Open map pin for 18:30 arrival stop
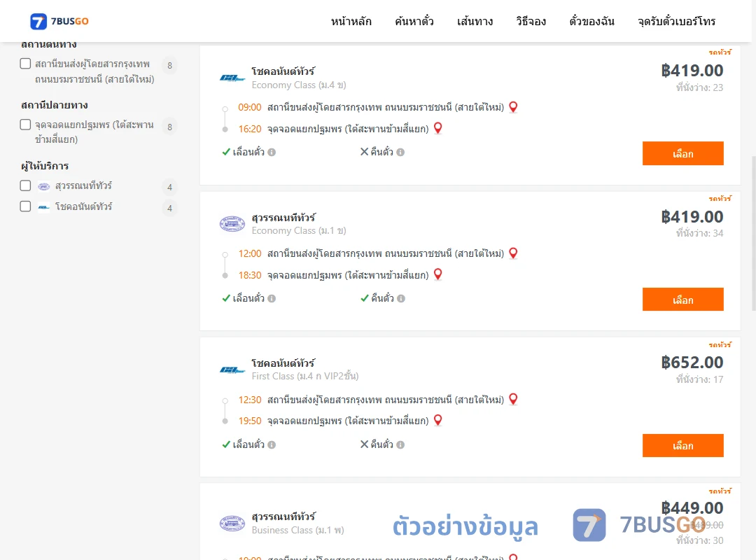Image resolution: width=756 pixels, height=560 pixels. (x=437, y=274)
